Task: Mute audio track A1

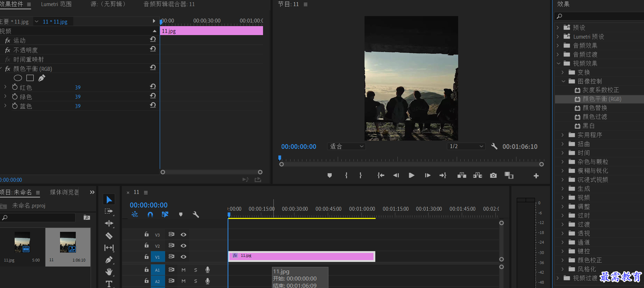Action: (183, 270)
